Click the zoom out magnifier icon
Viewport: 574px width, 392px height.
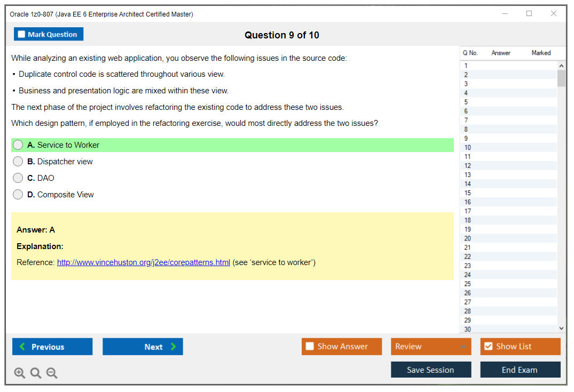52,373
